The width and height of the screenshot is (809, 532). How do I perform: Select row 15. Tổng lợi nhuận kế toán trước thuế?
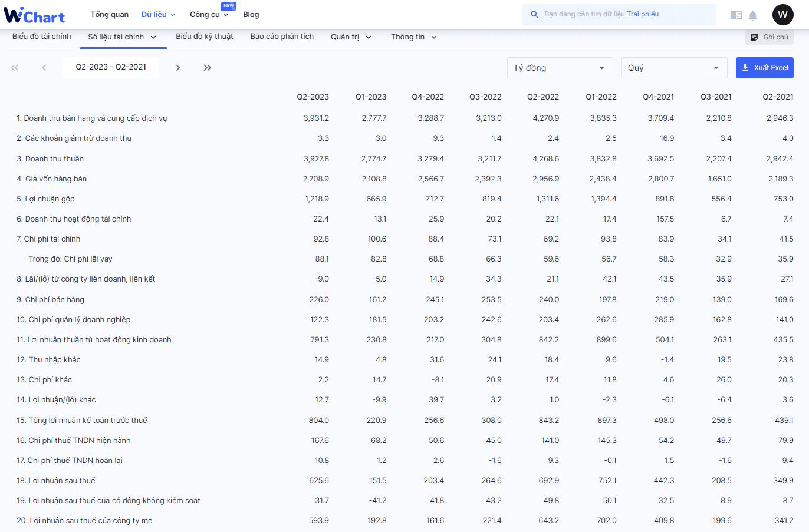click(x=82, y=421)
